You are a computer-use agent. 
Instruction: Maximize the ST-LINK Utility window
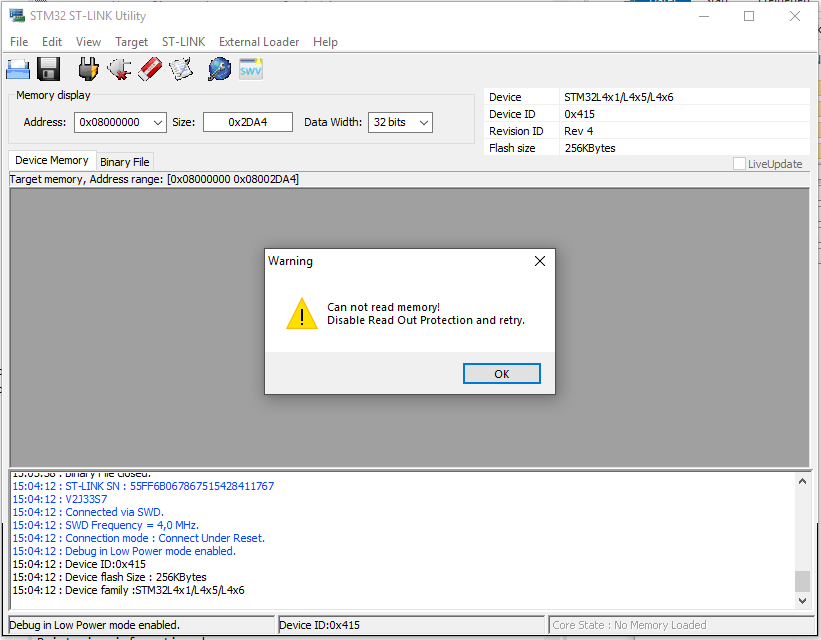(749, 16)
